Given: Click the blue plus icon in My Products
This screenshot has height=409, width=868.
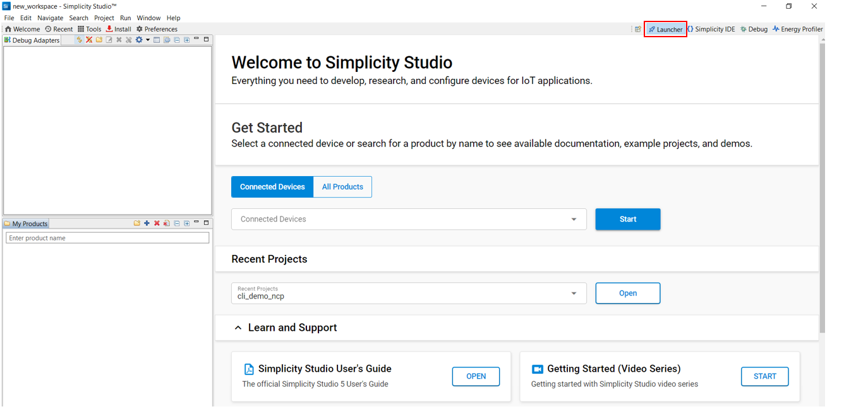Looking at the screenshot, I should (x=147, y=223).
